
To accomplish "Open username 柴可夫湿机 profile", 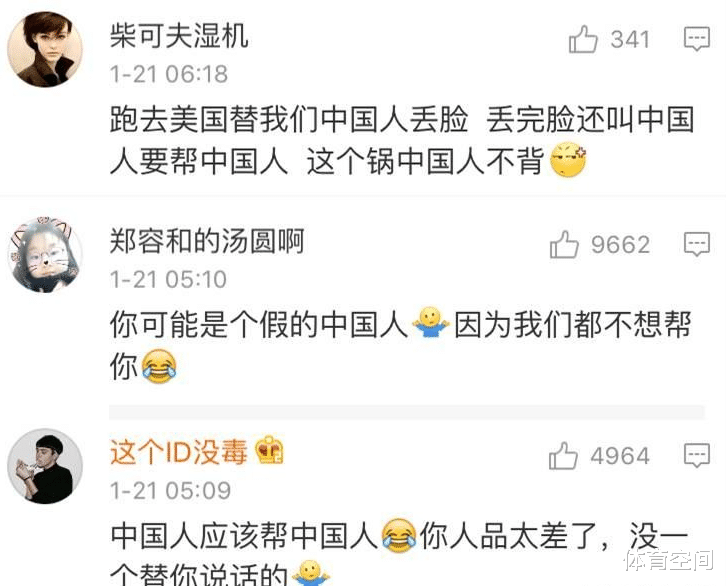I will [x=179, y=36].
